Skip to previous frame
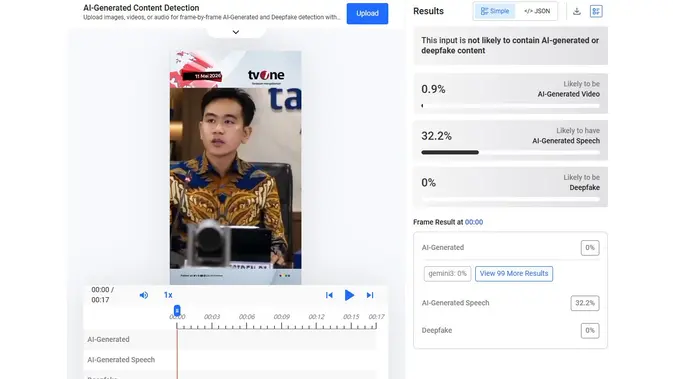Image resolution: width=673 pixels, height=379 pixels. click(329, 295)
